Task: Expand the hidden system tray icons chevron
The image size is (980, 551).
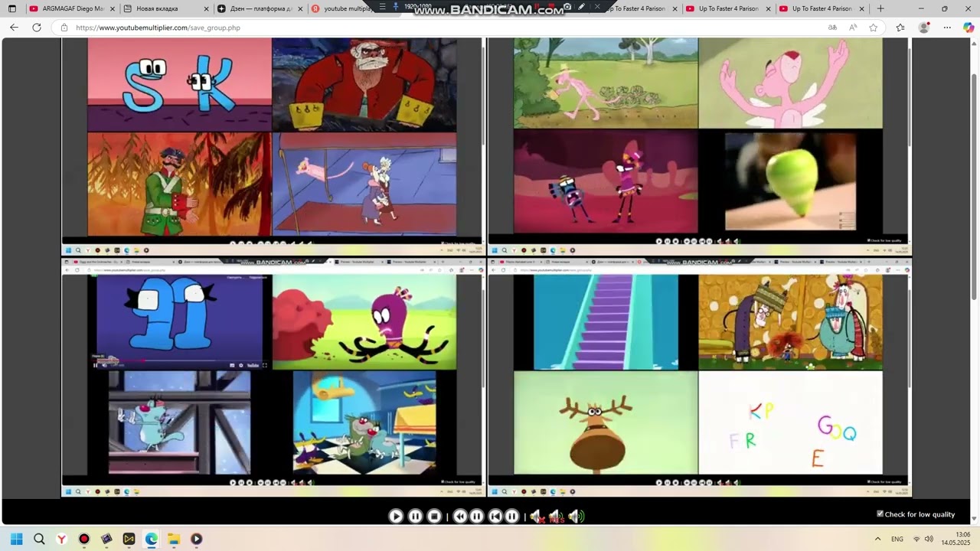Action: [877, 539]
